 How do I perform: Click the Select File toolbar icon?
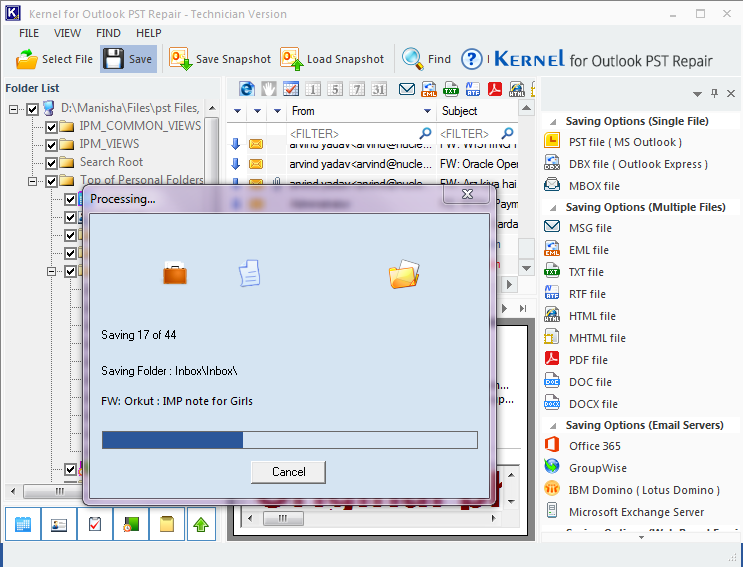click(27, 59)
